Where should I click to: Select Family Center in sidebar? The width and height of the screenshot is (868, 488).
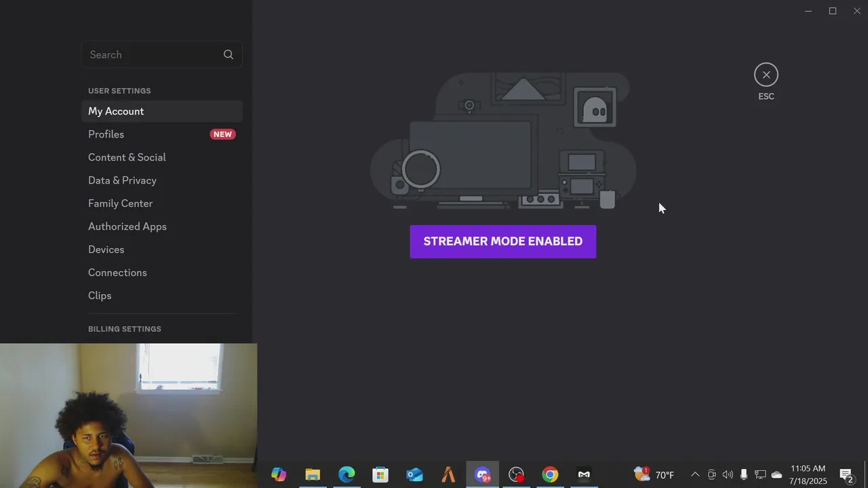(162, 203)
